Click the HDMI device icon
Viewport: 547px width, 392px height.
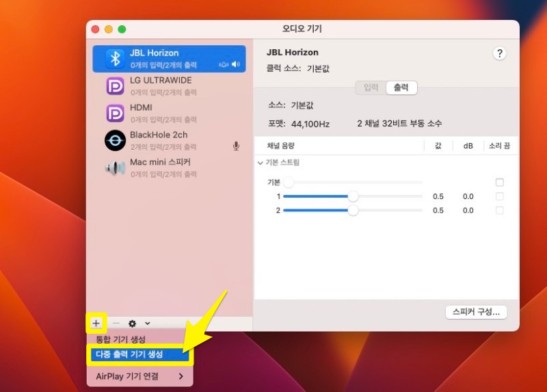point(115,113)
